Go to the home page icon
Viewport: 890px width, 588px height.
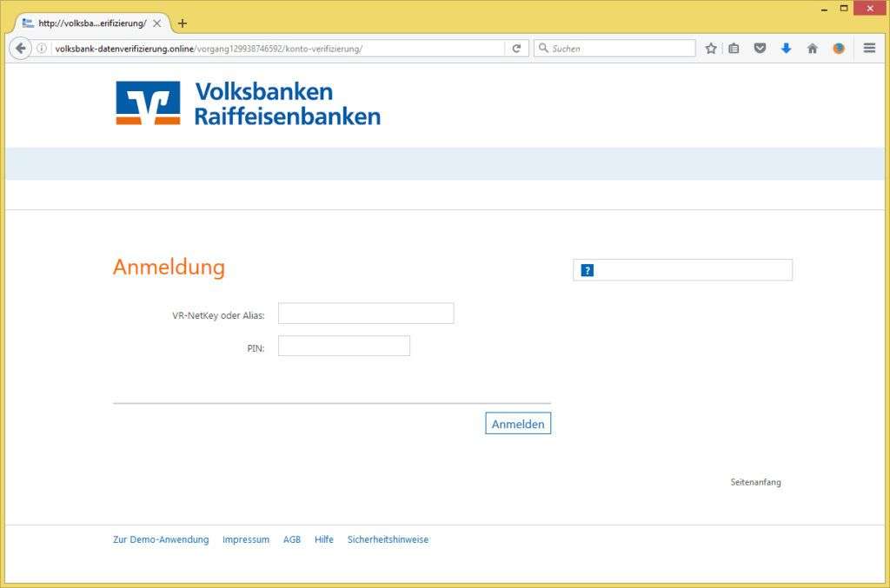(813, 48)
